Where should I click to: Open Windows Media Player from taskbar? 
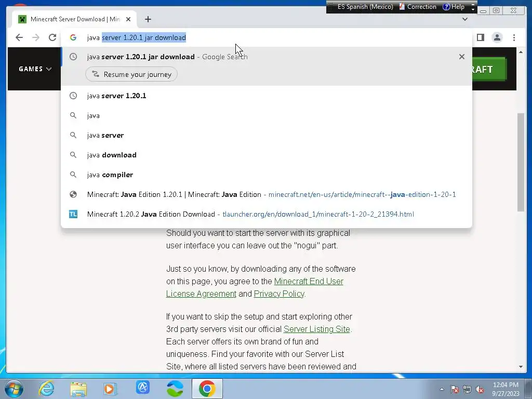[x=109, y=389]
